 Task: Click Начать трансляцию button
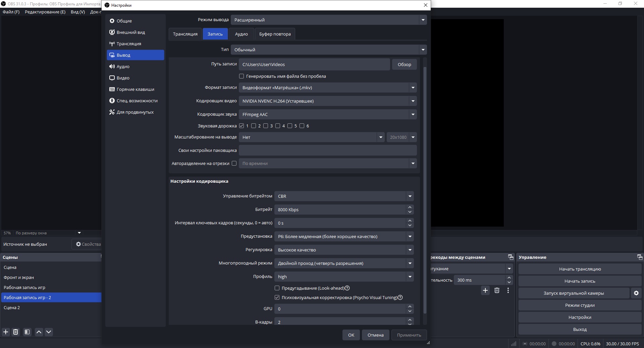coord(580,269)
